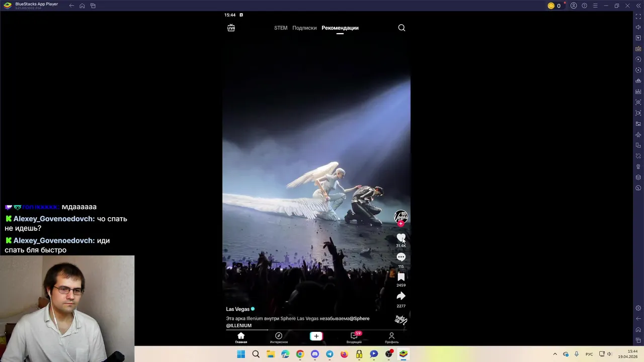Open the BlueStacks account icon
This screenshot has height=362, width=644.
pos(574,6)
